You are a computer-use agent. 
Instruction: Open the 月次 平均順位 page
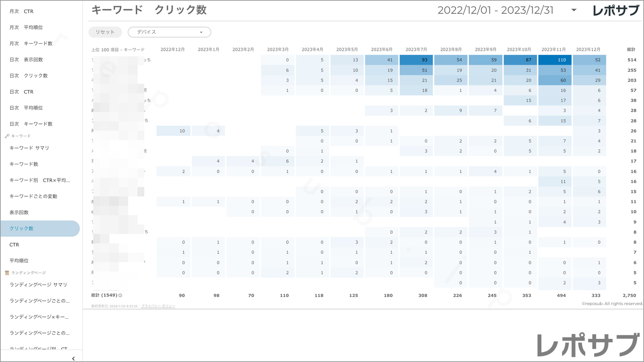[26, 28]
